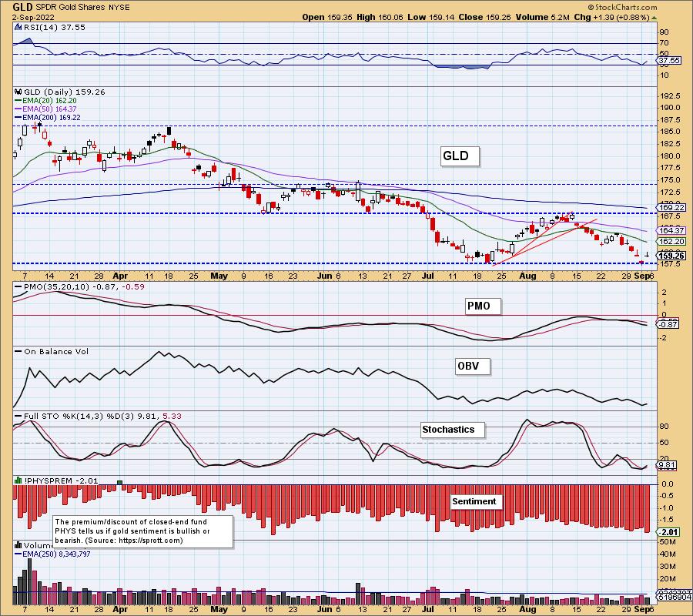Click the green up-arrow change indicator
Viewport: 693px width, 616px height.
pos(654,18)
